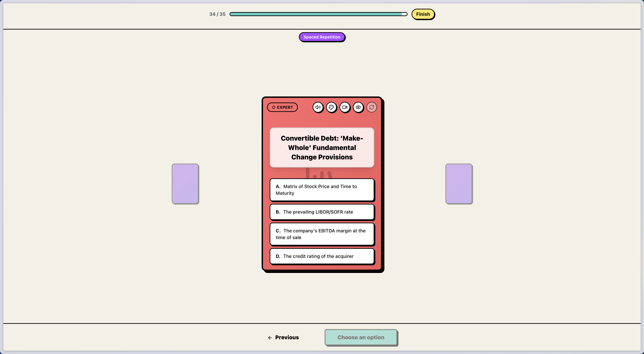
Task: Select option B, prevailing LIBOR/SOFR rate
Action: 322,212
